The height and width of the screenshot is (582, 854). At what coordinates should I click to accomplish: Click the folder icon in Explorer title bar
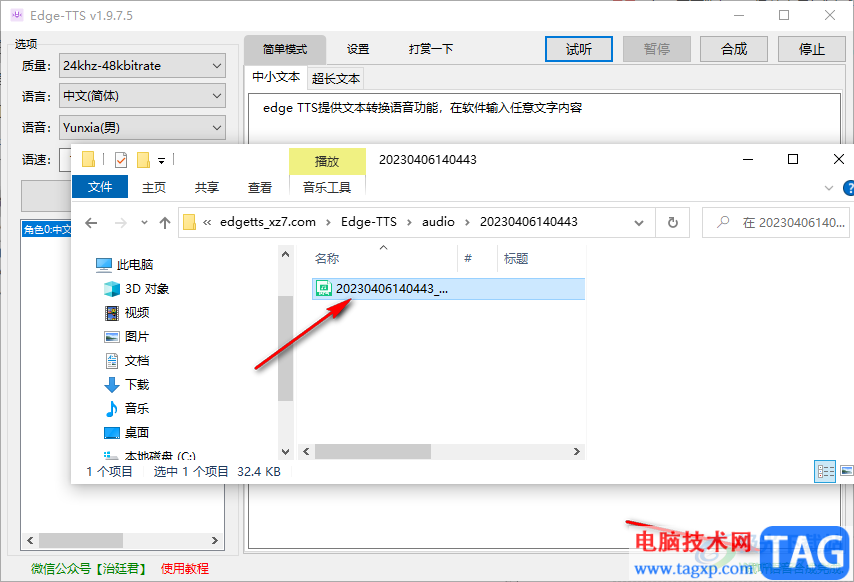[88, 160]
